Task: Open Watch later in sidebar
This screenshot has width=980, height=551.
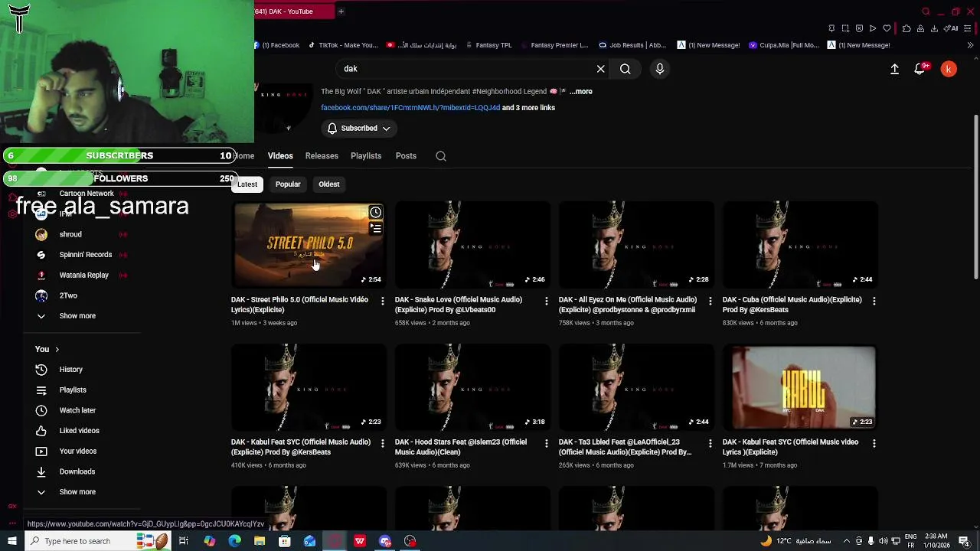Action: tap(77, 411)
